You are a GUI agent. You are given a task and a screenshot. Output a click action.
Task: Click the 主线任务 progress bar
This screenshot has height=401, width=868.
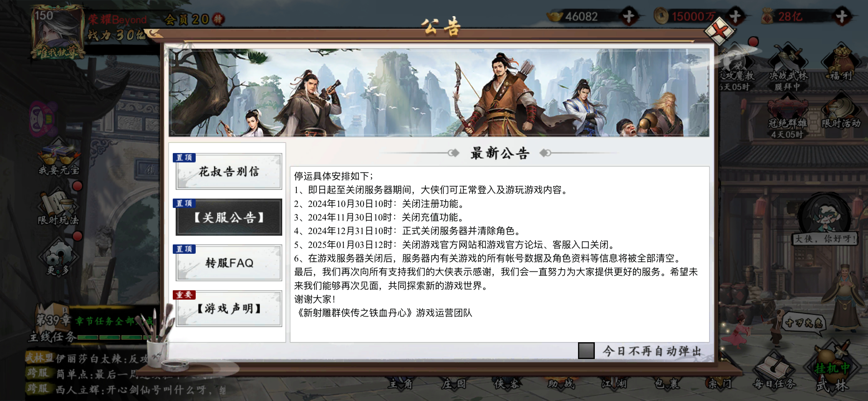111,337
